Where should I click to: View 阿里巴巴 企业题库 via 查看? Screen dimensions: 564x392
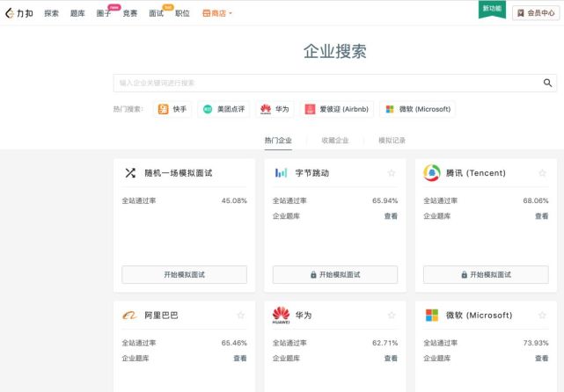tap(240, 359)
